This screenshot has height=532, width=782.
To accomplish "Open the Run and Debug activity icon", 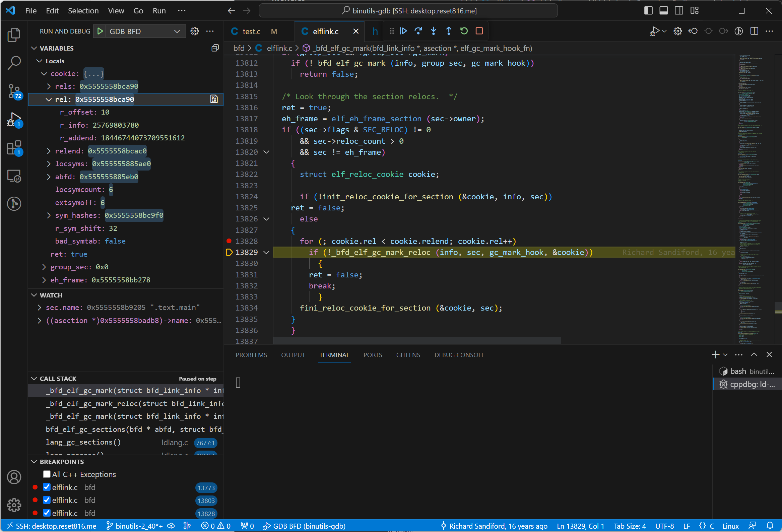I will [x=14, y=120].
